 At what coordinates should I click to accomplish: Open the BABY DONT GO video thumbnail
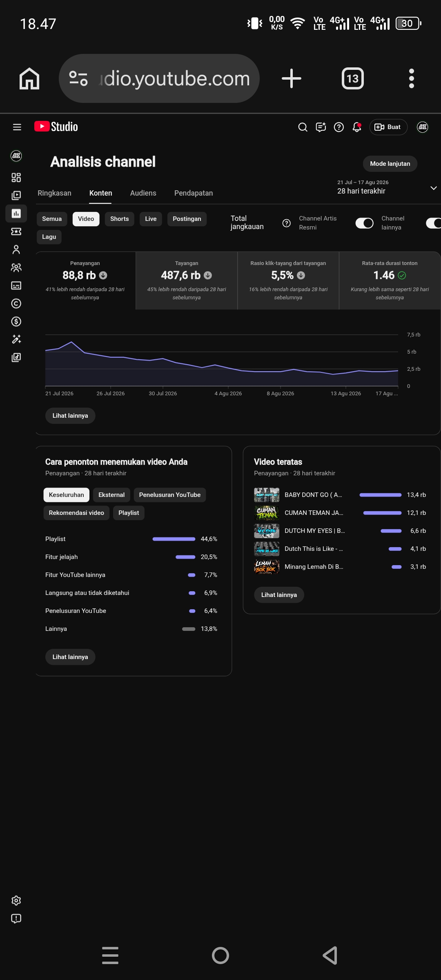(x=267, y=495)
